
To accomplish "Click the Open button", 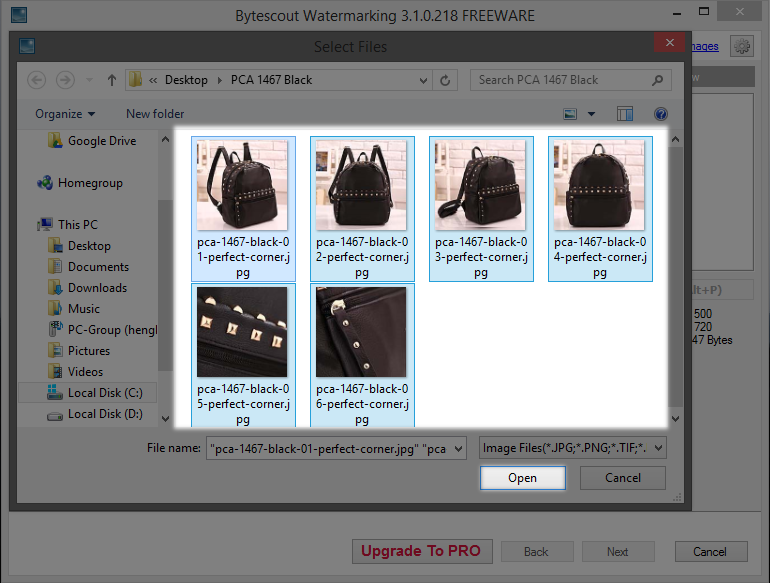I will 522,478.
